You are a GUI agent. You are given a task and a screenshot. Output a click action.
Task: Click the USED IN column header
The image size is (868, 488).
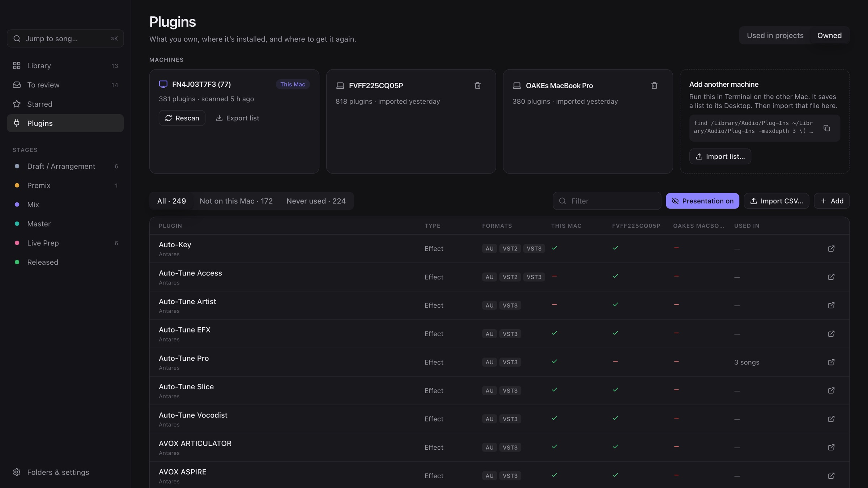pyautogui.click(x=746, y=226)
